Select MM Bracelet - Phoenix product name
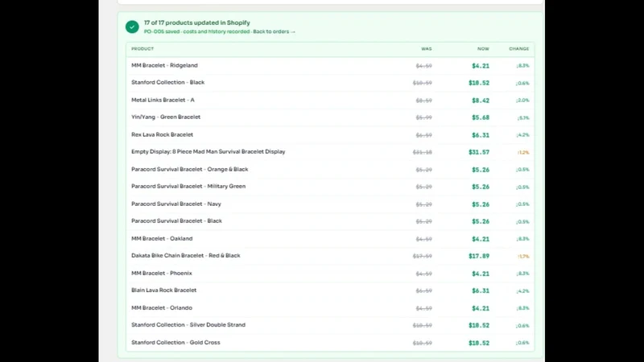 pyautogui.click(x=162, y=273)
